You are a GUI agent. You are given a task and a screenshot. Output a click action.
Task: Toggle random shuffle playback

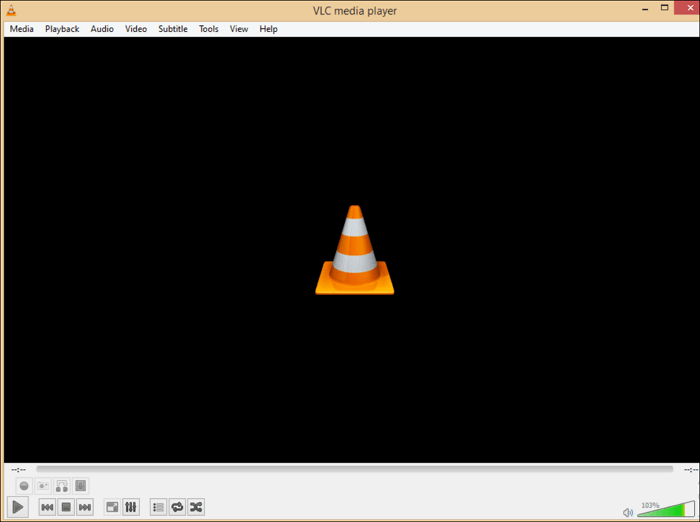pos(196,507)
